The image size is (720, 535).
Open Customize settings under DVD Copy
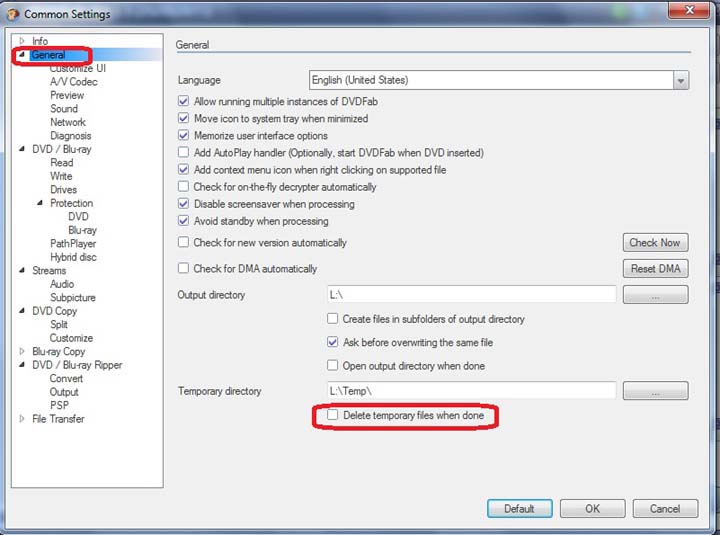(x=71, y=338)
